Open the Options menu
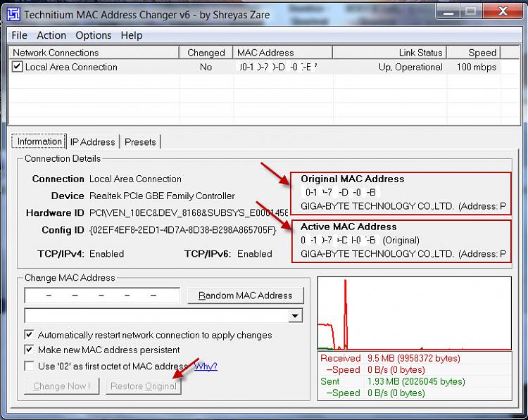The image size is (528, 420). [93, 35]
